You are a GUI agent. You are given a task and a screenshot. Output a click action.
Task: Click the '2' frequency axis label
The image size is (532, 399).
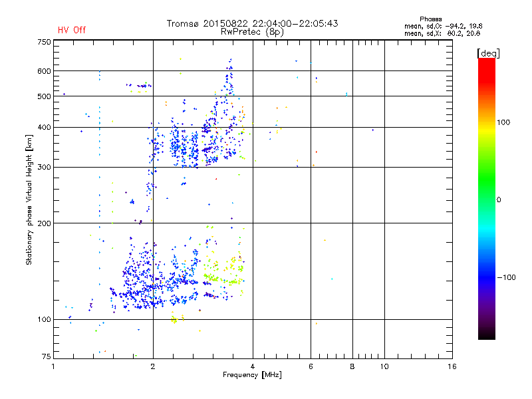pos(153,366)
